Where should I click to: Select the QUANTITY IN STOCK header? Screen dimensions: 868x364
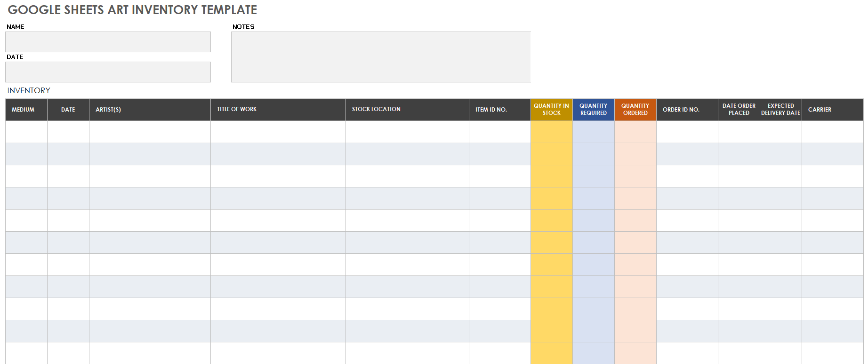(552, 110)
